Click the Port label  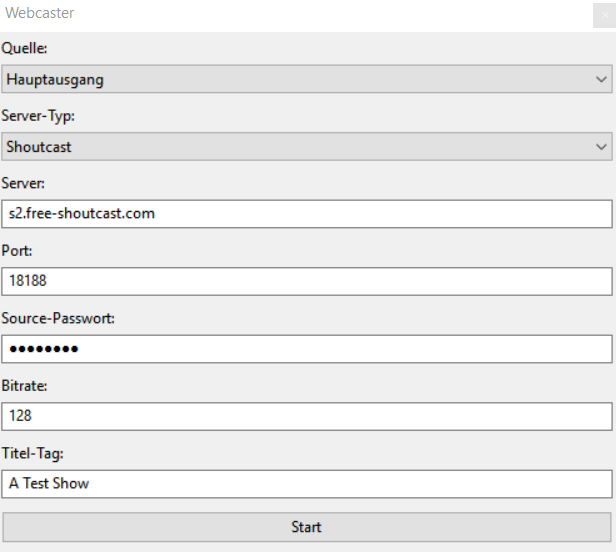click(17, 251)
